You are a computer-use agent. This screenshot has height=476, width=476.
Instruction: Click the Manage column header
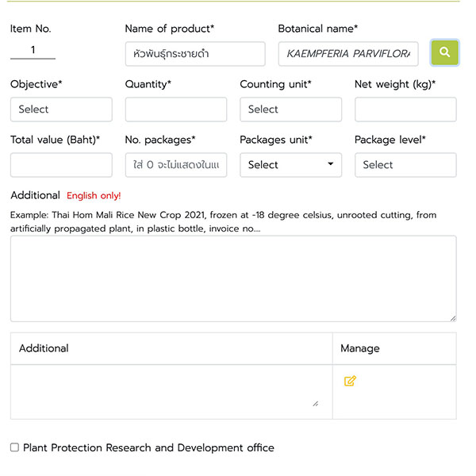tap(359, 348)
